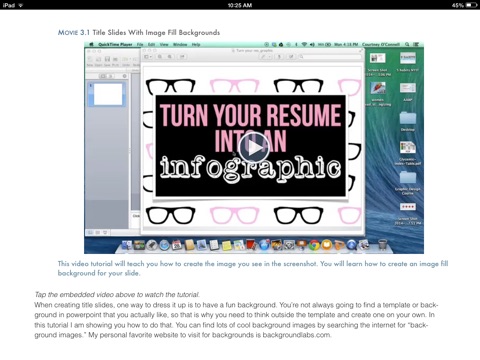
Task: Open the Help menu in the video frame
Action: point(196,44)
